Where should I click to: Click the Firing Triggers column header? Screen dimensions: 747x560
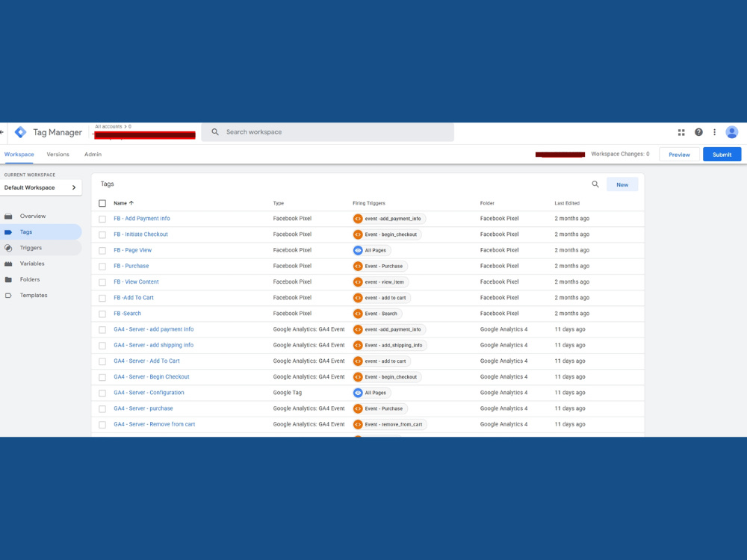369,203
